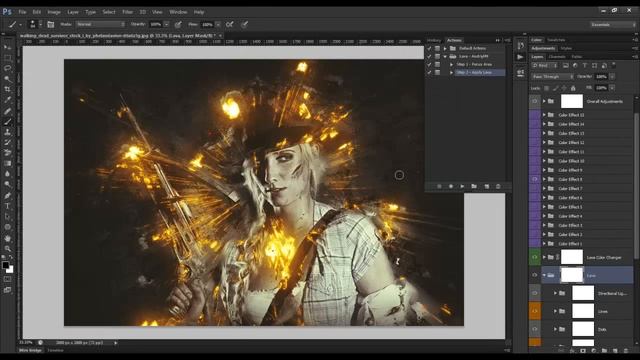Expand the Overall Adjustments layer group
The image size is (640, 360).
(x=544, y=101)
